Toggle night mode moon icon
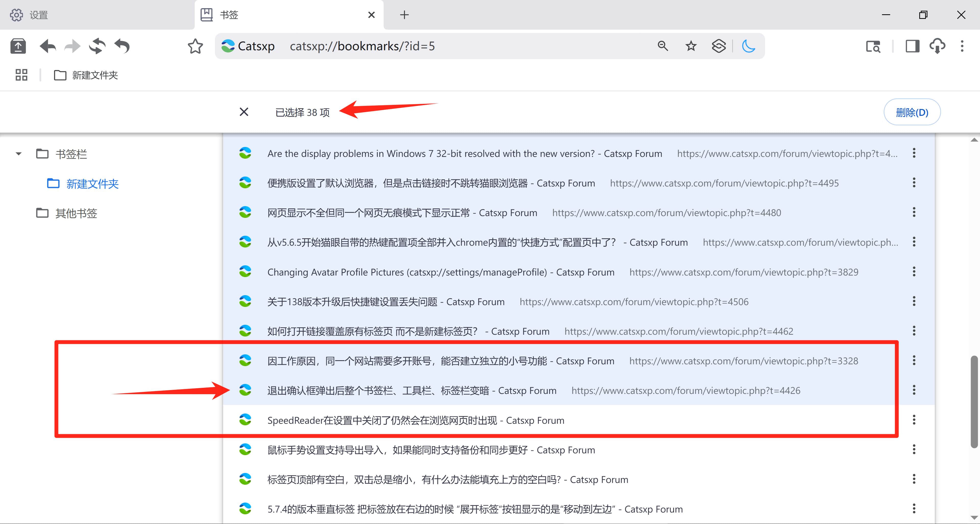Image resolution: width=980 pixels, height=524 pixels. (748, 46)
